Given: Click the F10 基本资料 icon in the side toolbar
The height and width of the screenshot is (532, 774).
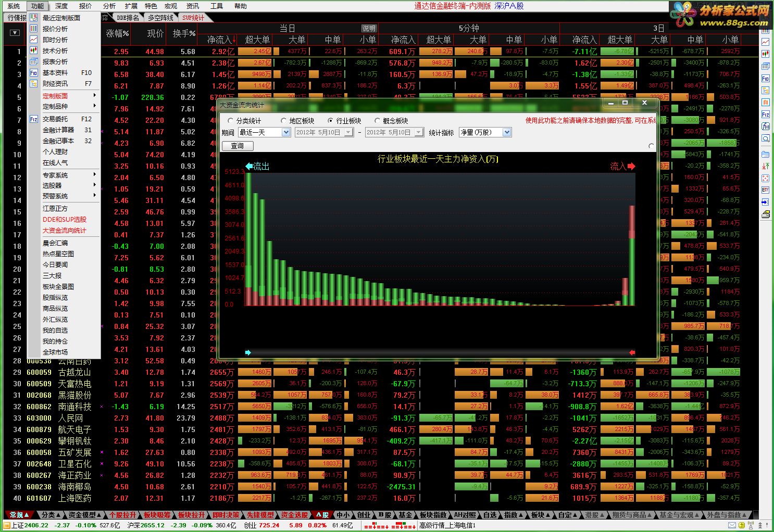Looking at the screenshot, I should (x=766, y=78).
